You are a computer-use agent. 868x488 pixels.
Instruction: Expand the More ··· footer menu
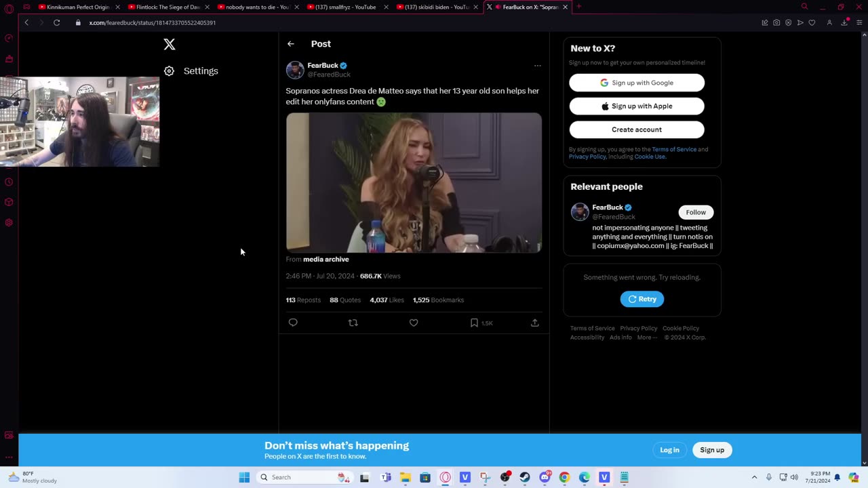647,338
